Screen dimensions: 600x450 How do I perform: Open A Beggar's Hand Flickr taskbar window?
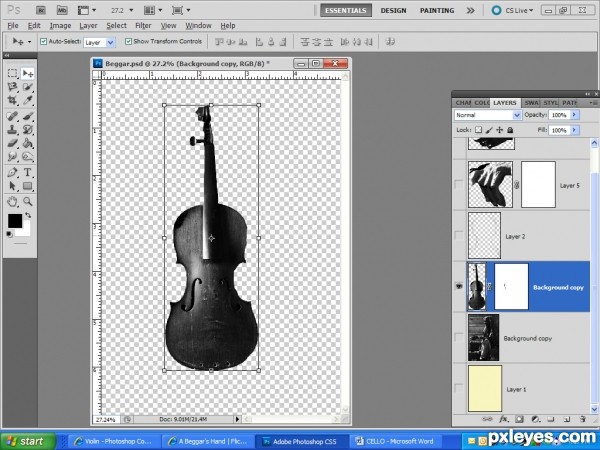coord(209,441)
